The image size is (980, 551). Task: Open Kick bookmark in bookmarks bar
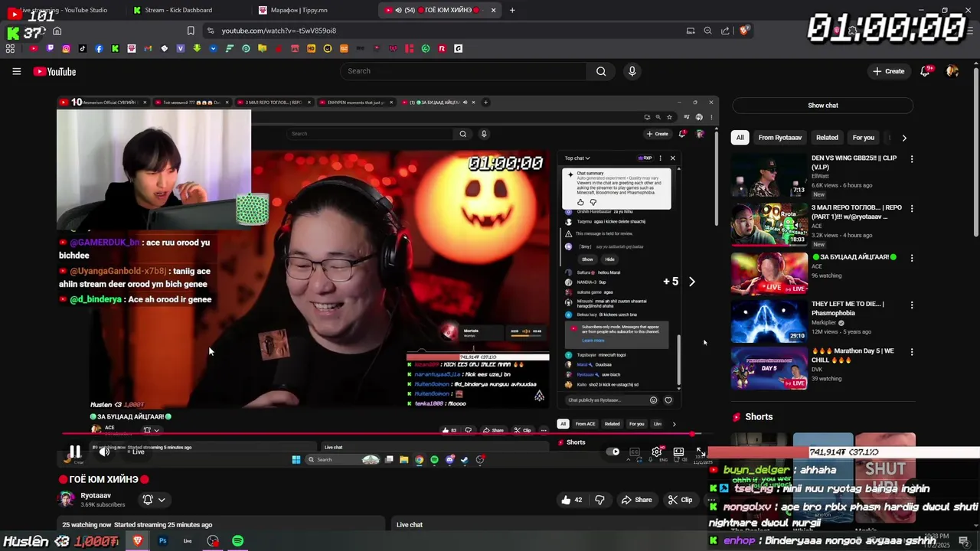(x=115, y=48)
